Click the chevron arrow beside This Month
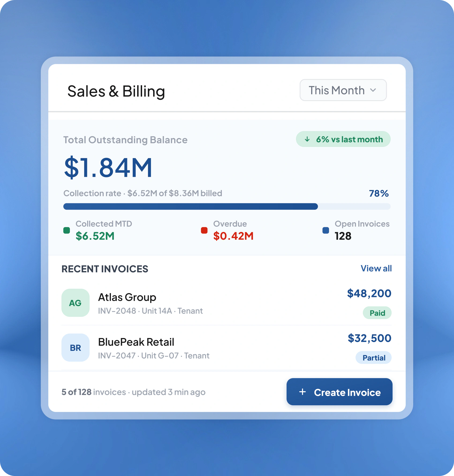Image resolution: width=454 pixels, height=476 pixels. pos(373,90)
